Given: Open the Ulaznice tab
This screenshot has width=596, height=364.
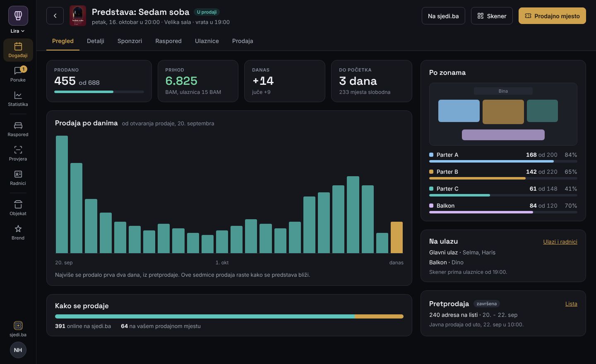Looking at the screenshot, I should (207, 41).
